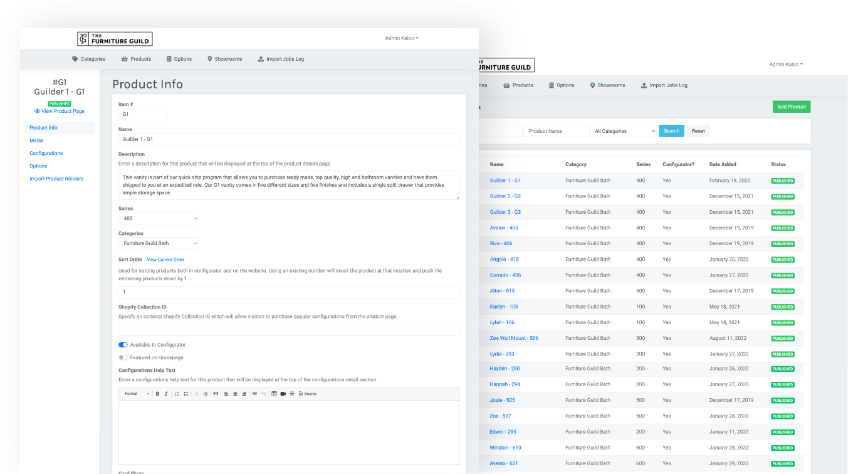This screenshot has height=474, width=868.
Task: Open the Series dropdown
Action: point(159,218)
